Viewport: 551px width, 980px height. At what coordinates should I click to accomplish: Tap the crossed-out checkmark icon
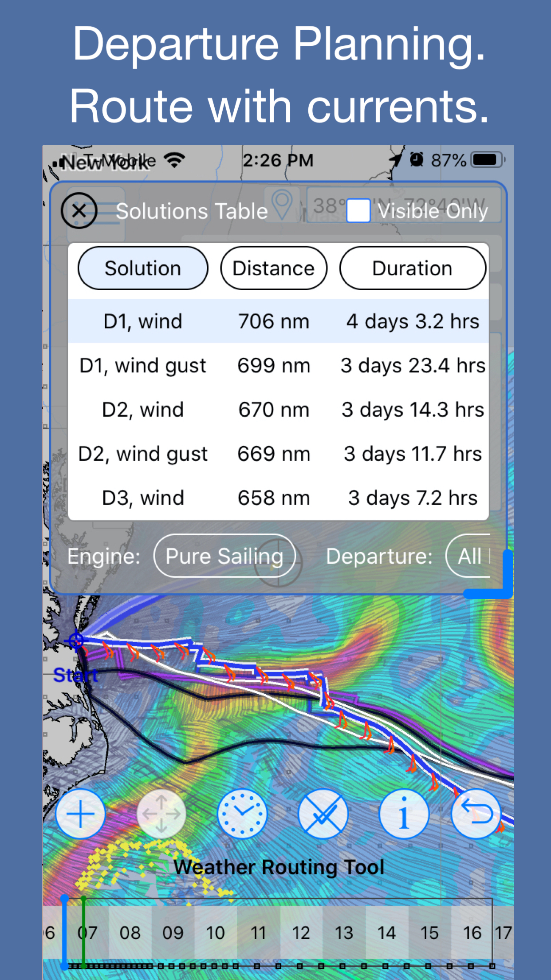323,814
